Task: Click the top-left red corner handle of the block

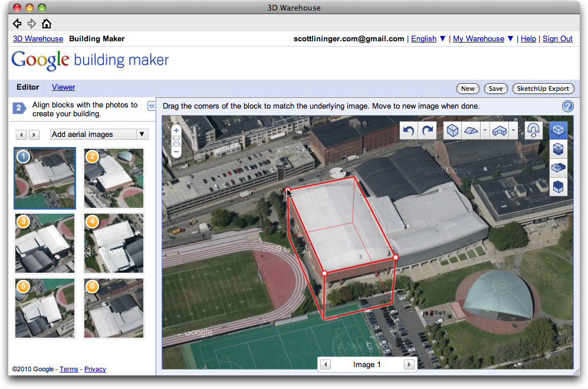Action: click(288, 189)
